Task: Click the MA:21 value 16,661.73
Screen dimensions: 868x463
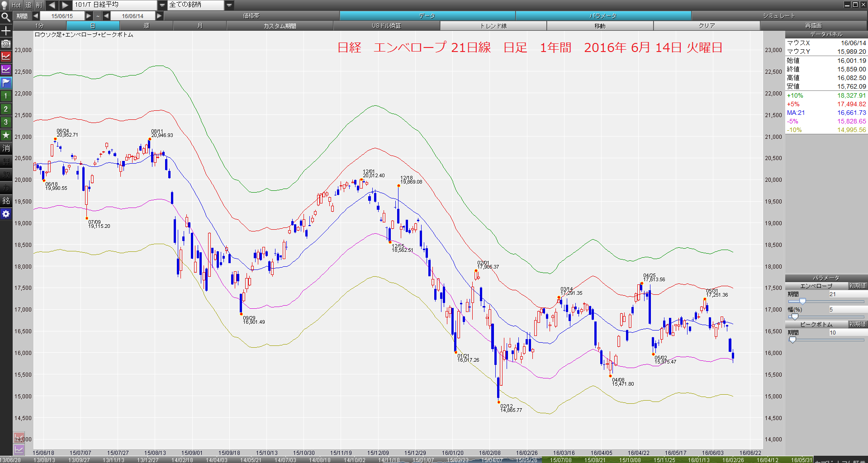Action: [851, 113]
